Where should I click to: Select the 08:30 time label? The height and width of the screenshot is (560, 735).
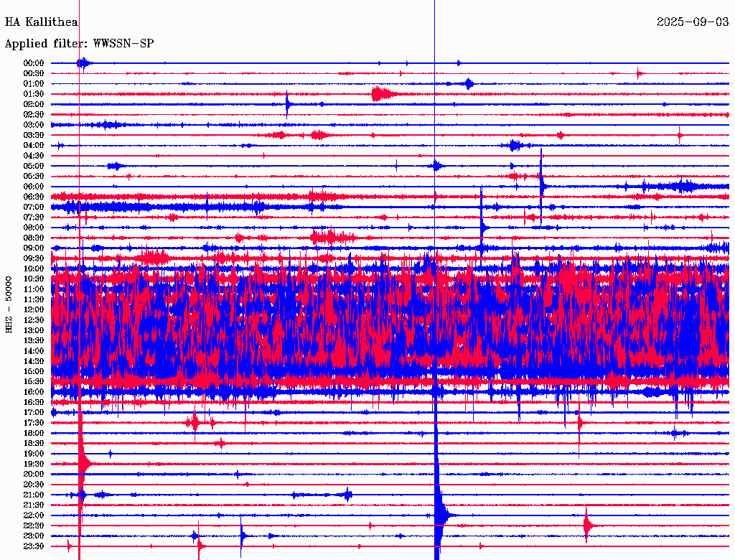tap(34, 238)
